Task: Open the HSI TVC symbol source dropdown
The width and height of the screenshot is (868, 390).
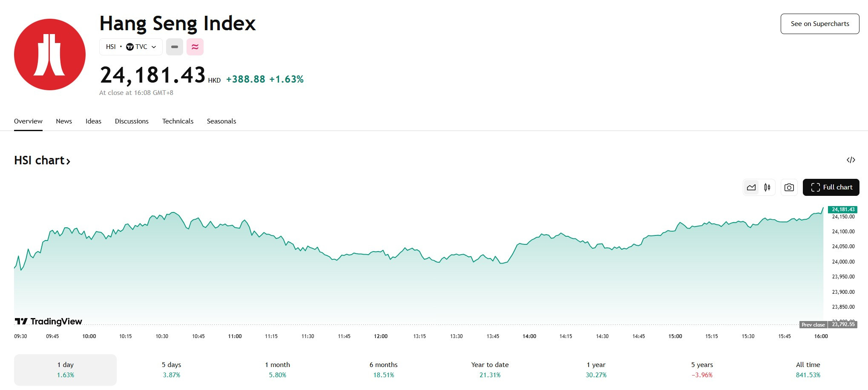Action: tap(131, 47)
